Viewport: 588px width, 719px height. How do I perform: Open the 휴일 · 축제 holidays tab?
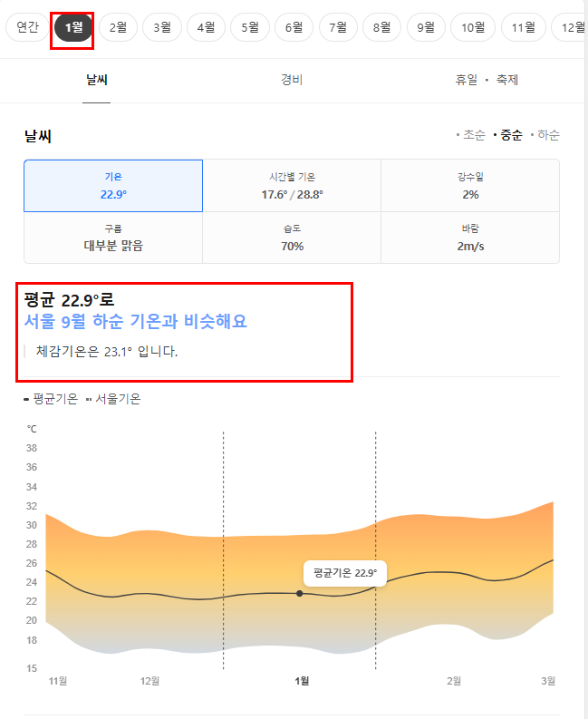[487, 81]
